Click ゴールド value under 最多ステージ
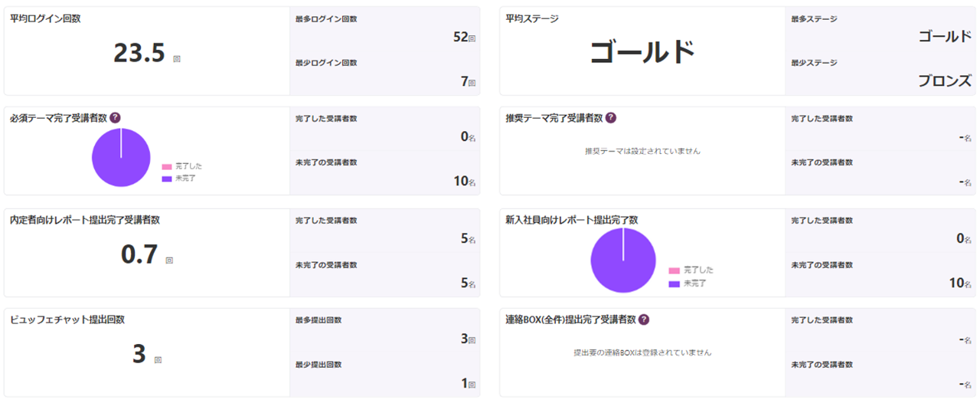The height and width of the screenshot is (403, 980). click(x=945, y=36)
